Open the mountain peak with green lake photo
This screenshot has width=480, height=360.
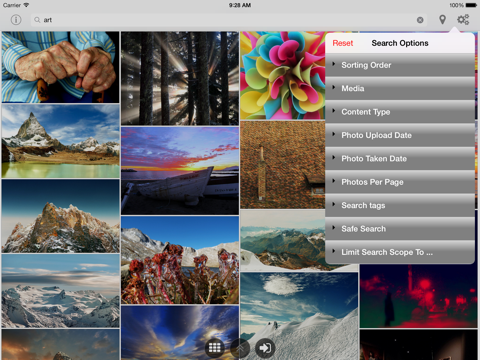60,141
